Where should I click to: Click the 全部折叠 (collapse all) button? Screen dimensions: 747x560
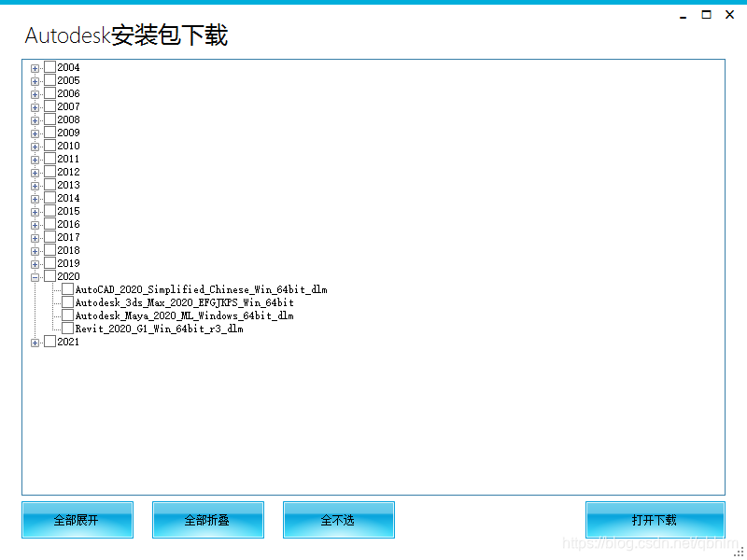pyautogui.click(x=207, y=520)
